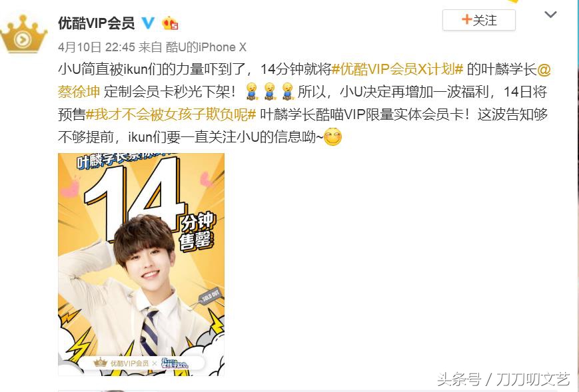The image size is (579, 392).
Task: Open the Youku VIP crown avatar
Action: [x=23, y=35]
